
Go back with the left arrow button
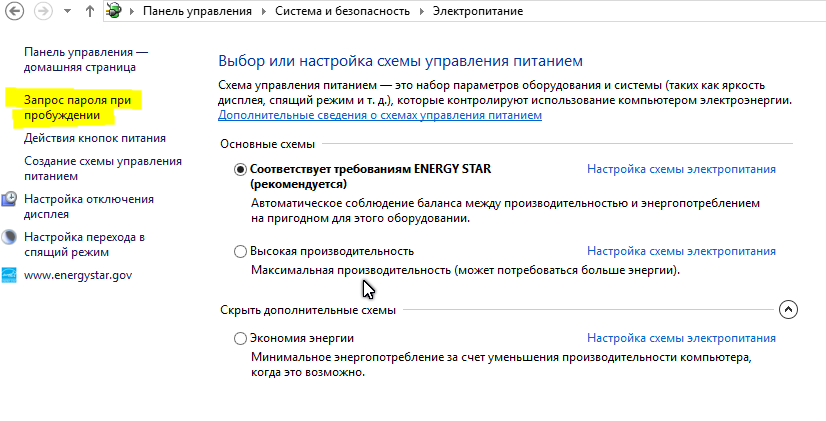coord(13,11)
